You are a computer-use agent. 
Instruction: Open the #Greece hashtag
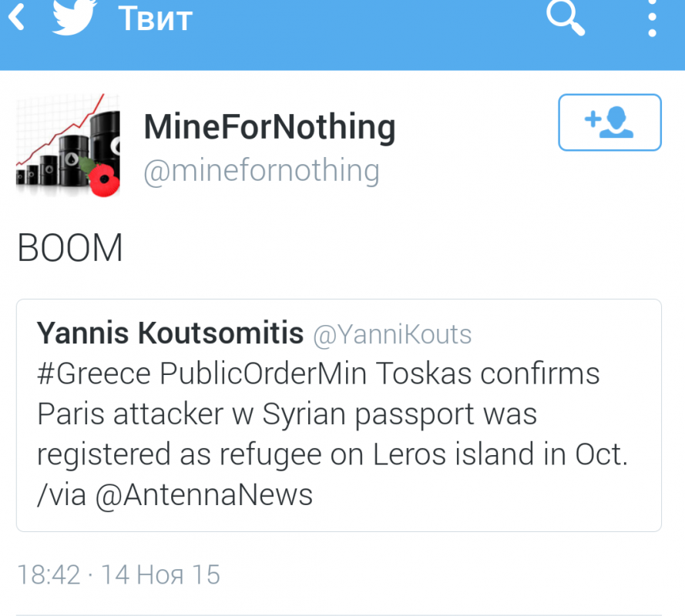95,374
